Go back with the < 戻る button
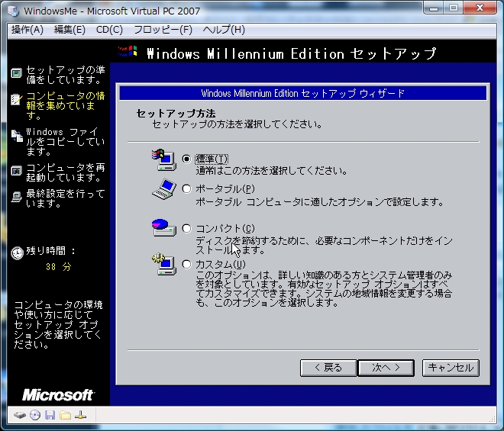The height and width of the screenshot is (431, 504). [x=328, y=368]
